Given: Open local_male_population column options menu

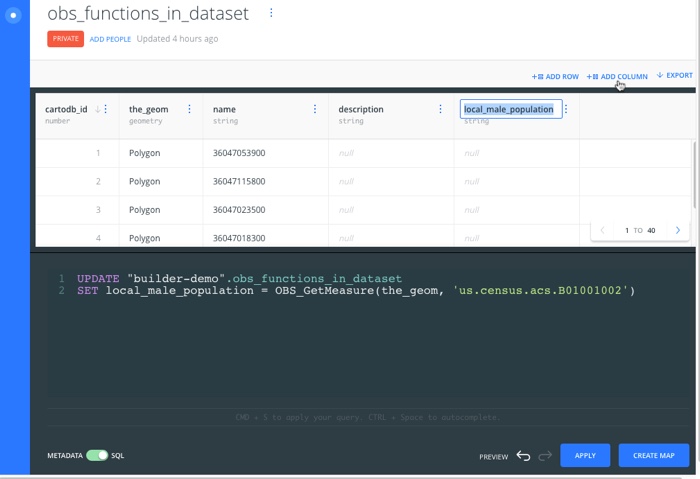Looking at the screenshot, I should (566, 109).
